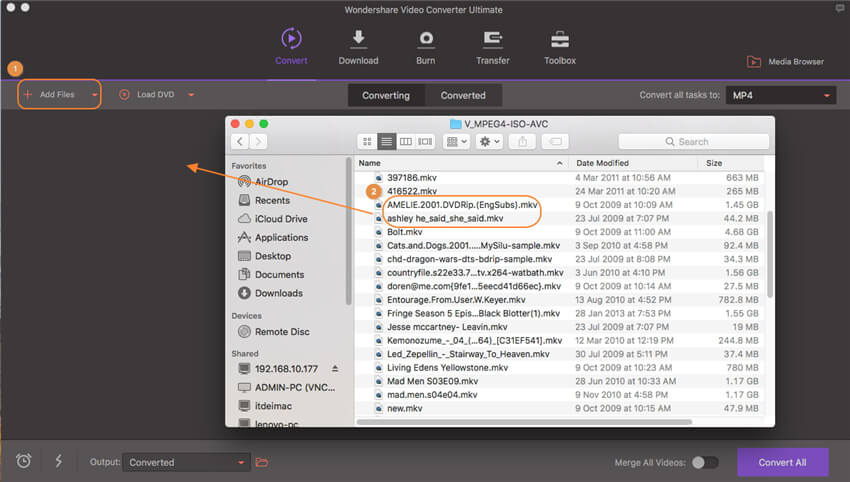850x482 pixels.
Task: Switch Finder to list view
Action: (387, 142)
